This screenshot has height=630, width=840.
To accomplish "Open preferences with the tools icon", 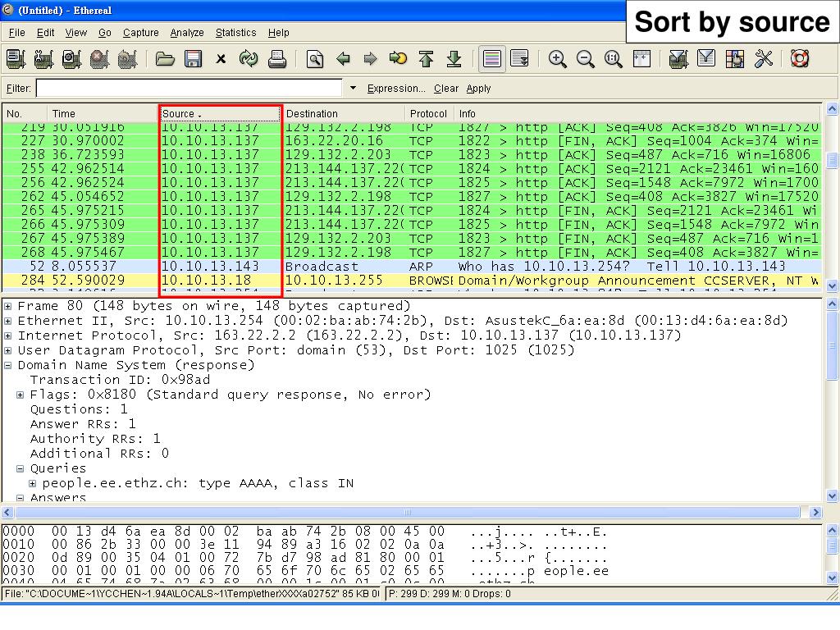I will click(763, 59).
